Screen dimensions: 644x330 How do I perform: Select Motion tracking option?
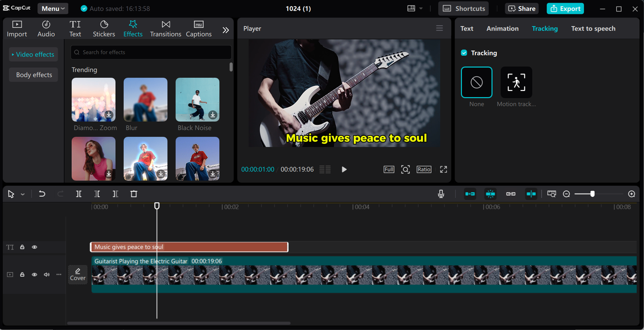[x=516, y=82]
